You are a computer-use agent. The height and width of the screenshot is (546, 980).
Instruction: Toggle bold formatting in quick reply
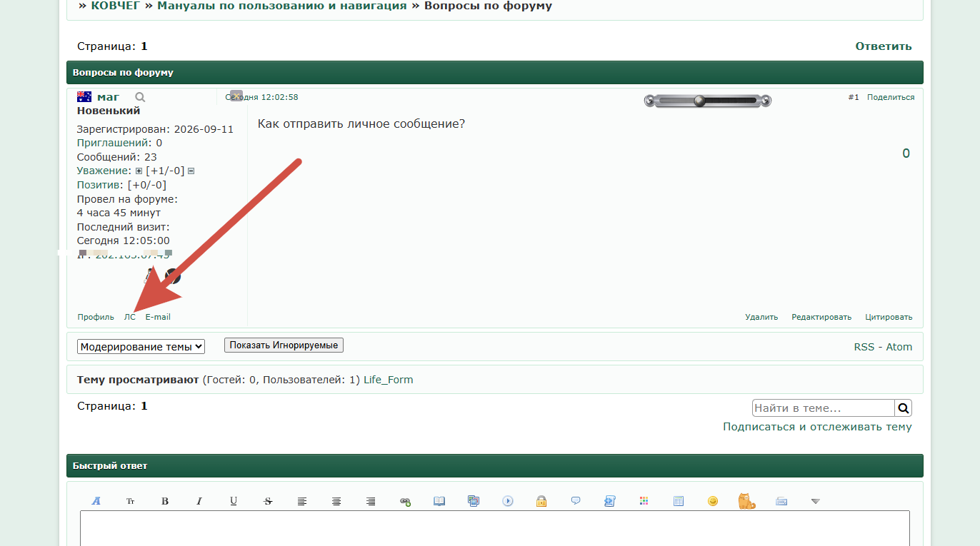coord(165,501)
